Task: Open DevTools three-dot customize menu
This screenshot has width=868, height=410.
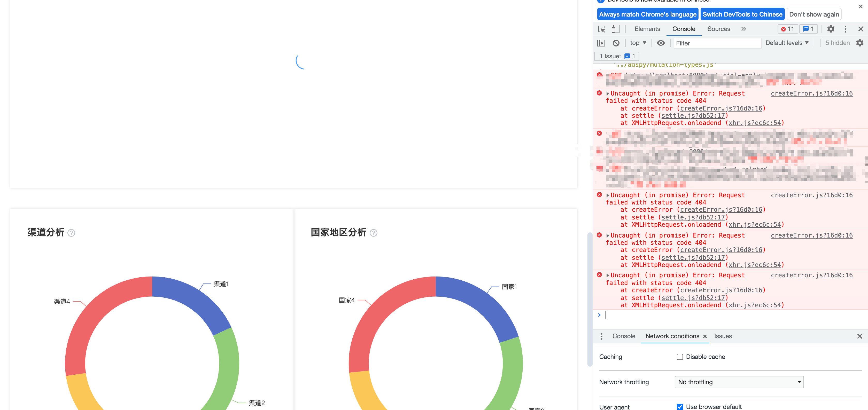Action: tap(845, 29)
